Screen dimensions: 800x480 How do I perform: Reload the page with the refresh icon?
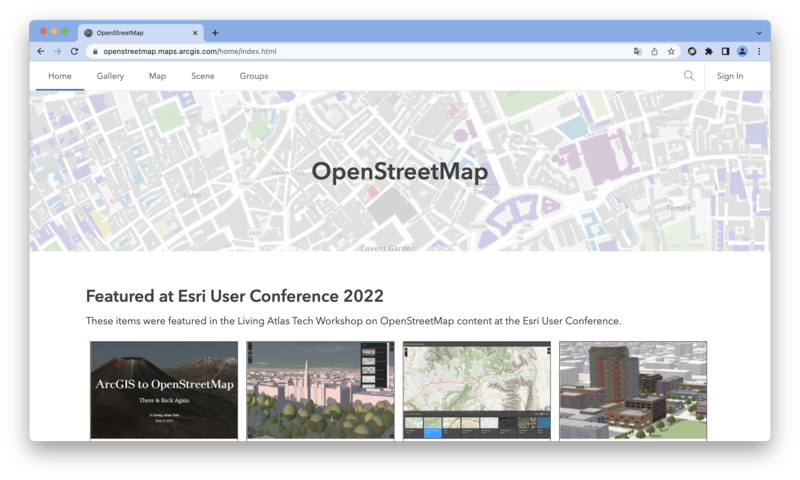click(x=74, y=51)
